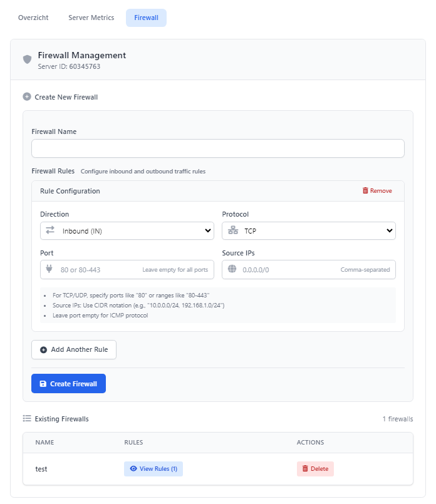
Task: Click the shield icon beside Firewall Management
Action: [28, 59]
